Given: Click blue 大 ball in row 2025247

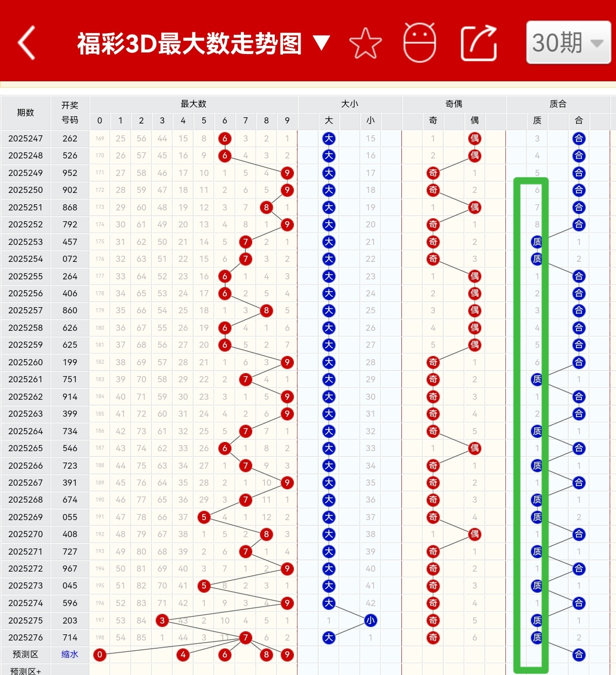Looking at the screenshot, I should coord(329,138).
